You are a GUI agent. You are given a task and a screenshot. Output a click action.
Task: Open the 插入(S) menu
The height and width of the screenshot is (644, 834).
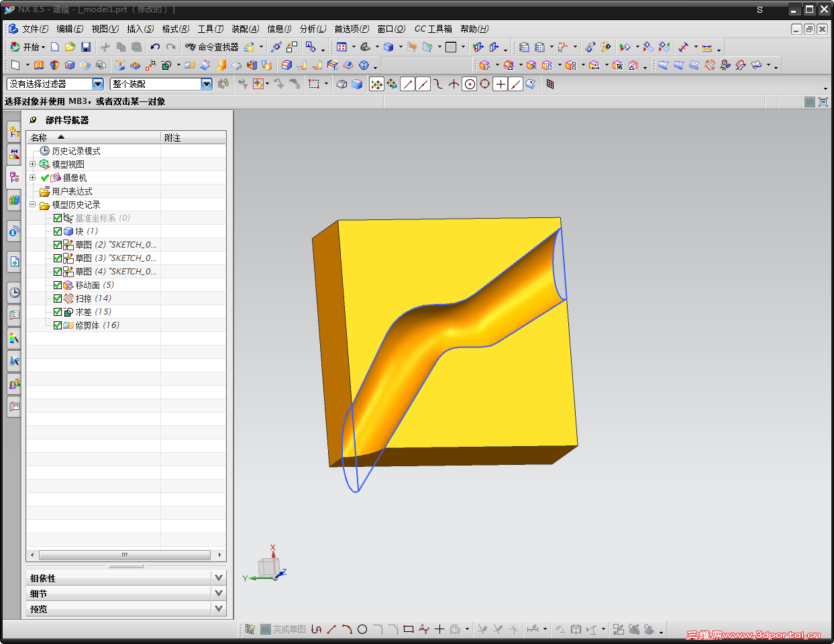(140, 29)
